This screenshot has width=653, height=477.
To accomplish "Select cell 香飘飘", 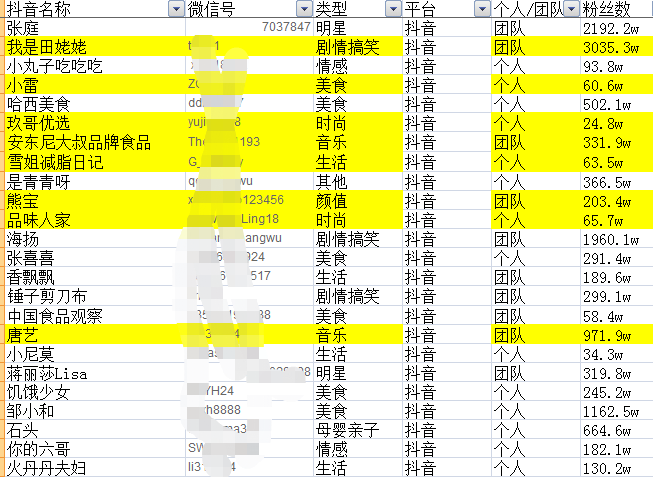I will [x=95, y=277].
